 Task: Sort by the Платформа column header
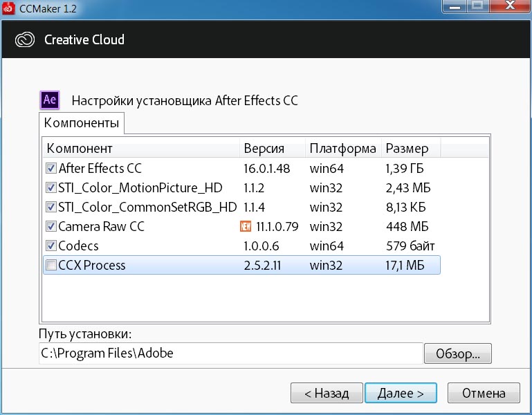343,148
